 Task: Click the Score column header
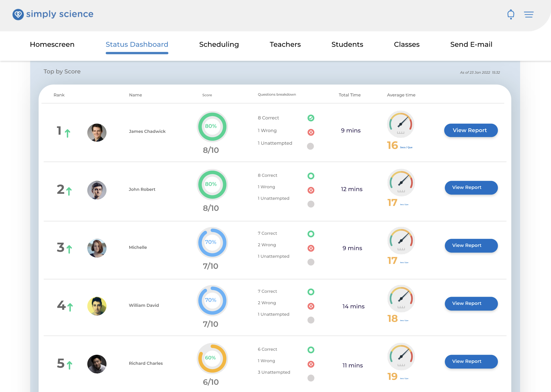[x=207, y=95]
